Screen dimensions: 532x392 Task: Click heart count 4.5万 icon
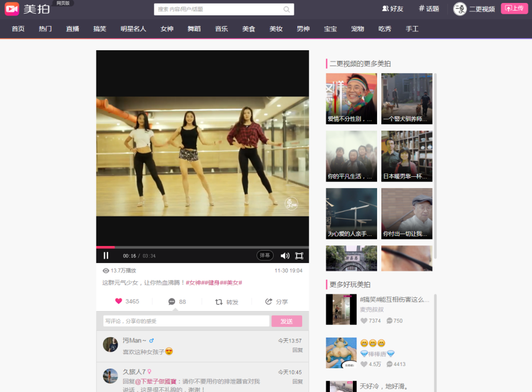(x=364, y=364)
